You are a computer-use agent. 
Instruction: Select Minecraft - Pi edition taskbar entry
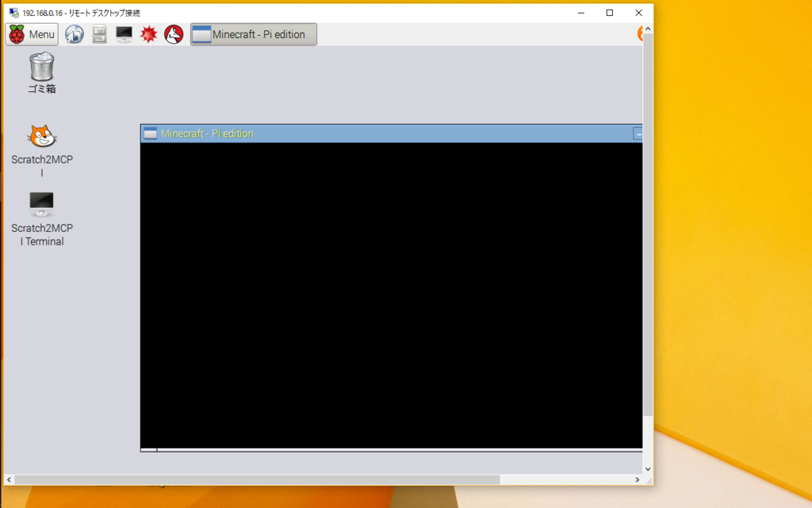pyautogui.click(x=254, y=34)
